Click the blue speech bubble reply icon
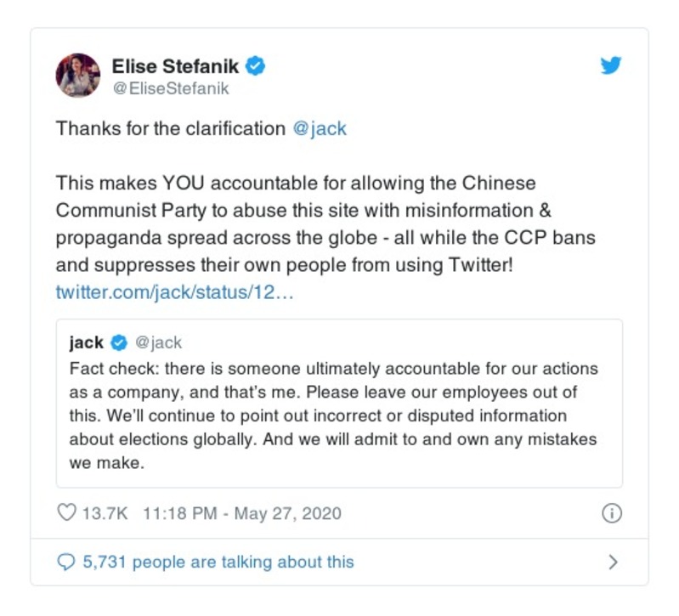The image size is (679, 616). 65,562
